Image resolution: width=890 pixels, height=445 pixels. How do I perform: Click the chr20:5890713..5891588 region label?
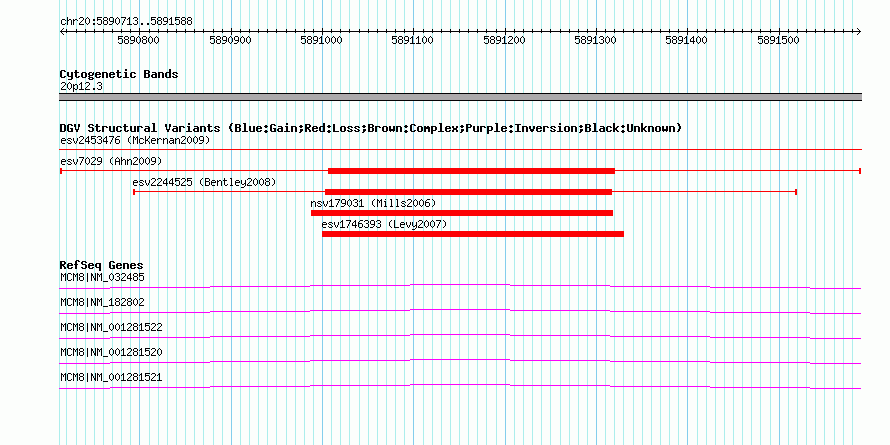pyautogui.click(x=126, y=22)
